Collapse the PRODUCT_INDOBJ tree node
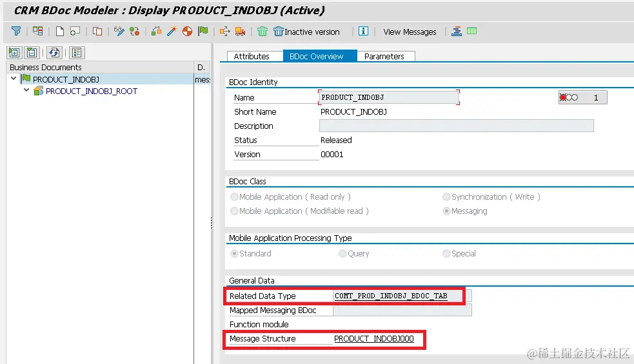Screen dimensions: 634x364 click(14, 79)
